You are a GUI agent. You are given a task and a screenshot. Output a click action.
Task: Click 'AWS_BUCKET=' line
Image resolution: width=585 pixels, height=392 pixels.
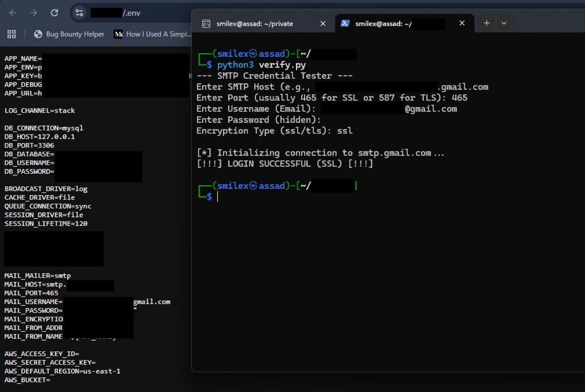(27, 380)
